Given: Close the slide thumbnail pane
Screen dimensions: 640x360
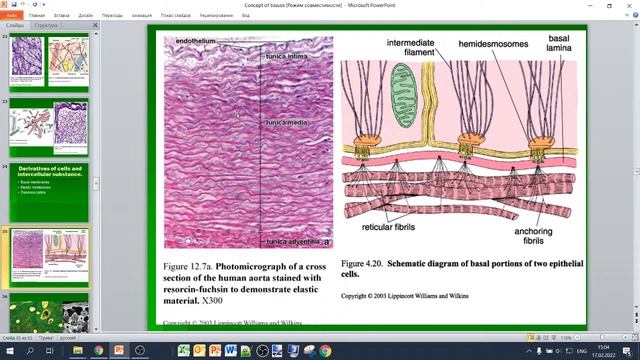Looking at the screenshot, I should pyautogui.click(x=95, y=25).
